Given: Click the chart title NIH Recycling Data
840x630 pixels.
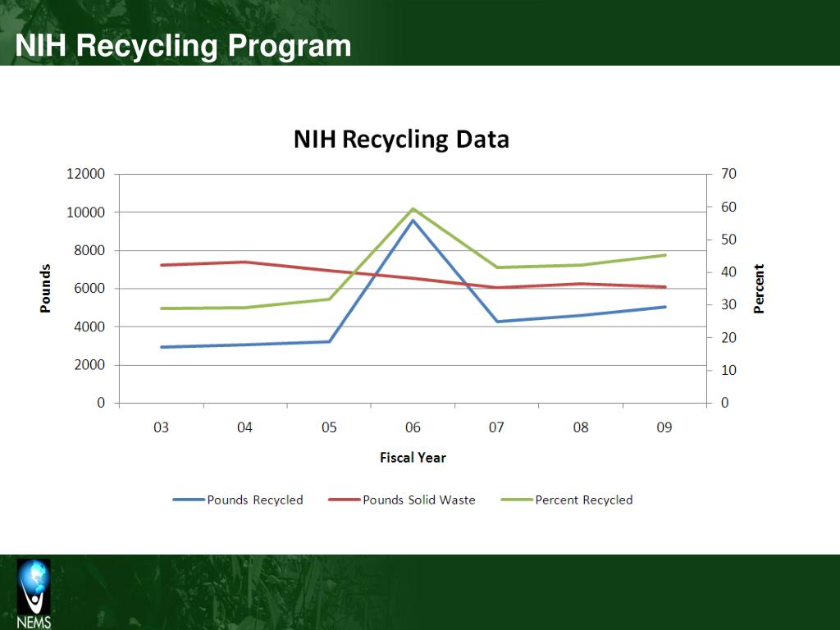Looking at the screenshot, I should 401,139.
